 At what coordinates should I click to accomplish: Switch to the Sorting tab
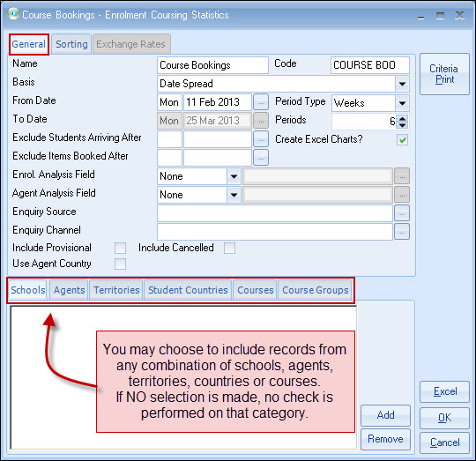click(71, 44)
